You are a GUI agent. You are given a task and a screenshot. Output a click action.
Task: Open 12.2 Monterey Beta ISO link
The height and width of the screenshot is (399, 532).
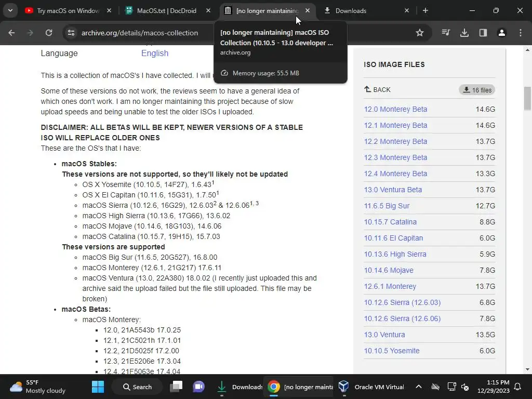click(395, 141)
